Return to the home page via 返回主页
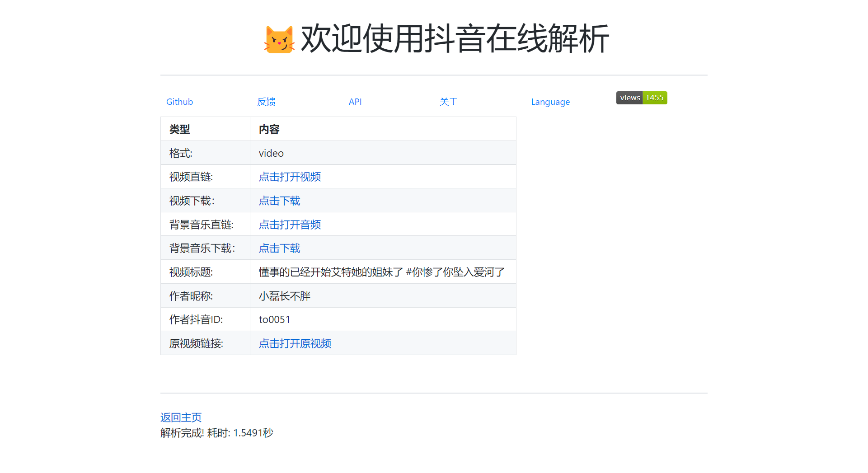The image size is (868, 473). [181, 417]
